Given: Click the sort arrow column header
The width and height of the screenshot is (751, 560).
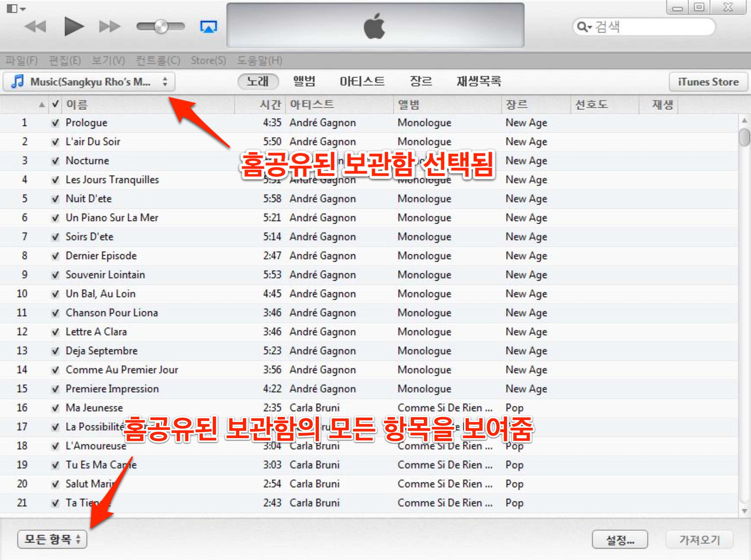Looking at the screenshot, I should [x=42, y=105].
